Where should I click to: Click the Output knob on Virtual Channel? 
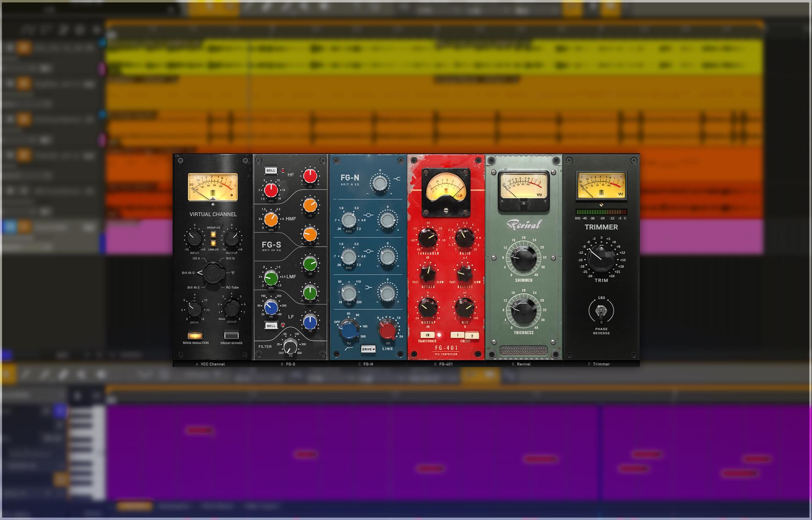click(231, 238)
